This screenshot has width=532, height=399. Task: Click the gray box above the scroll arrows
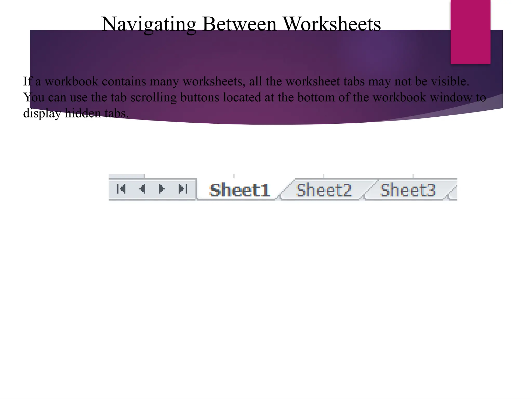[127, 176]
